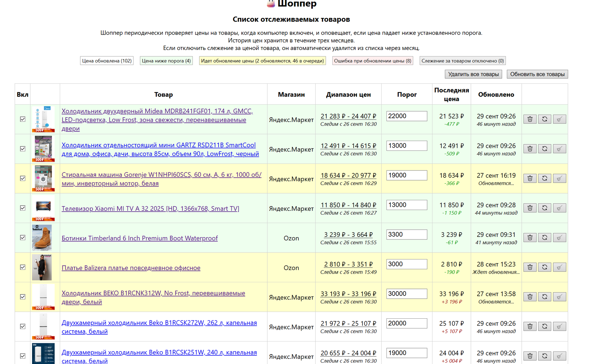Select 'Цена обновлена (102)' filter
This screenshot has height=364, width=592.
tap(107, 61)
